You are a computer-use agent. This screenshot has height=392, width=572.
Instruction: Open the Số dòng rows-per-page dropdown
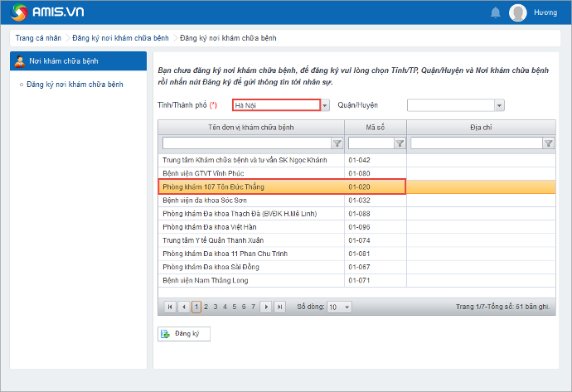346,307
